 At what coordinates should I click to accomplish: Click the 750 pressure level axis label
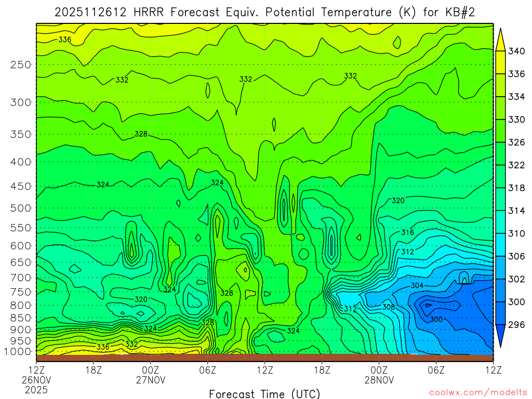[20, 292]
